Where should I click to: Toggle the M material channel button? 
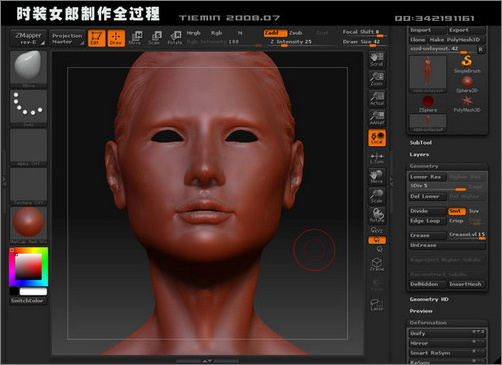pyautogui.click(x=240, y=33)
